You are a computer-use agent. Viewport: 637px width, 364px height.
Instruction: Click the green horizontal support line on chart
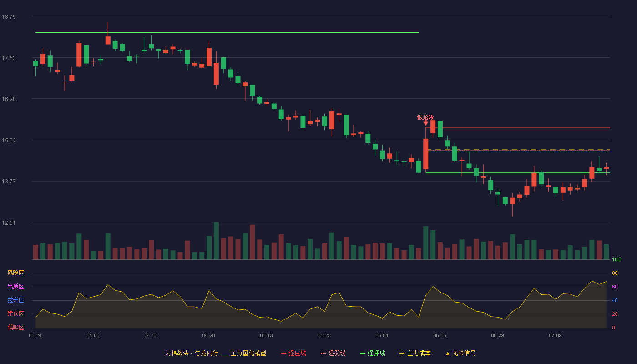tap(517, 172)
